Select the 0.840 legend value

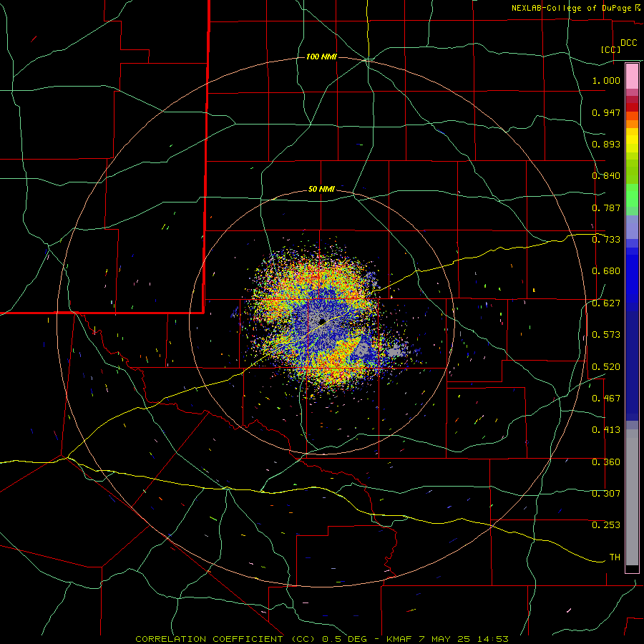(x=606, y=176)
